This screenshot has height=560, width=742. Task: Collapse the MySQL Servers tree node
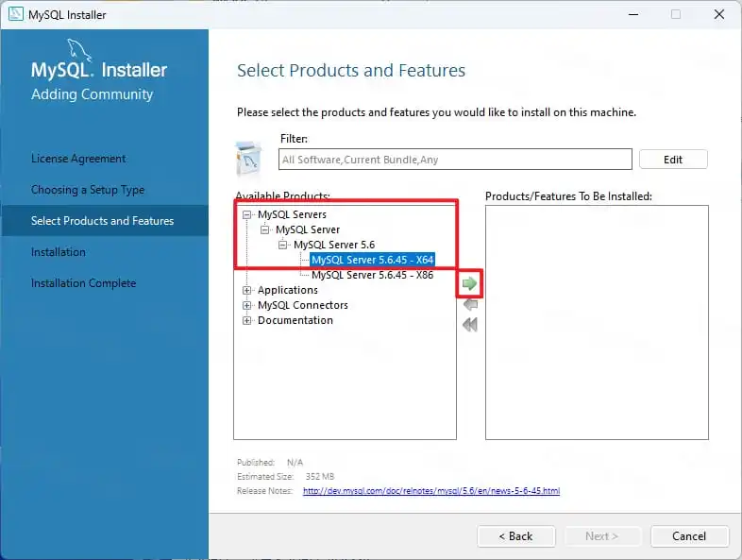tap(246, 215)
